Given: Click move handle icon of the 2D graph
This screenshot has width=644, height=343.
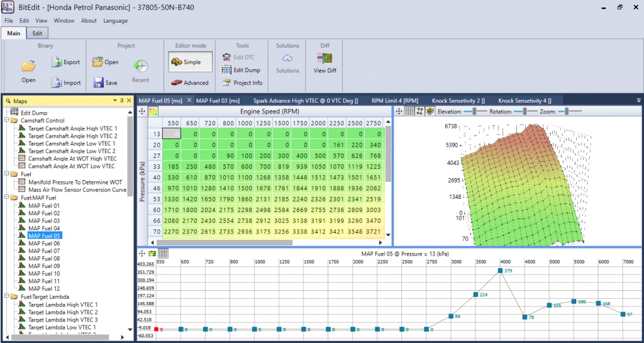Looking at the screenshot, I should (x=142, y=254).
